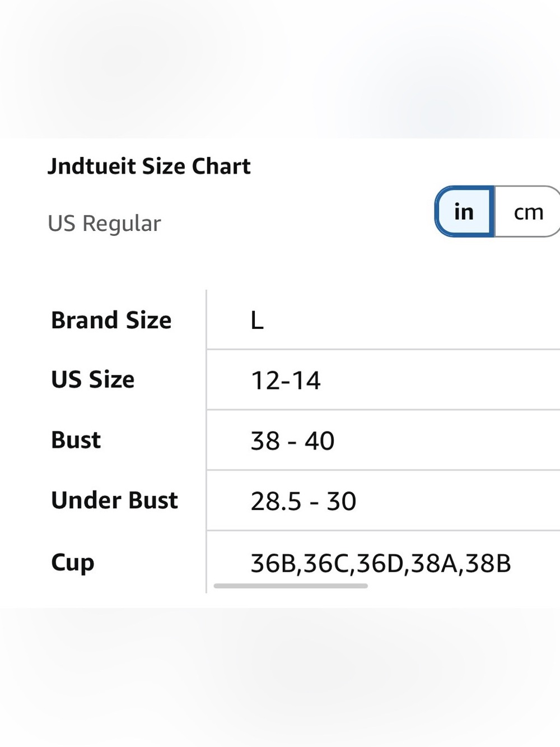Click the horizontal scrollbar under the table
The height and width of the screenshot is (747, 560).
(291, 586)
